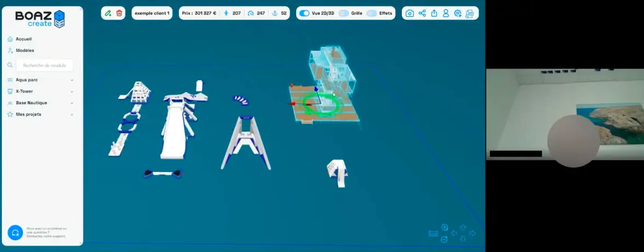Viewport: 644px width, 252px height.
Task: Pan the view with up arrow
Action: click(463, 227)
